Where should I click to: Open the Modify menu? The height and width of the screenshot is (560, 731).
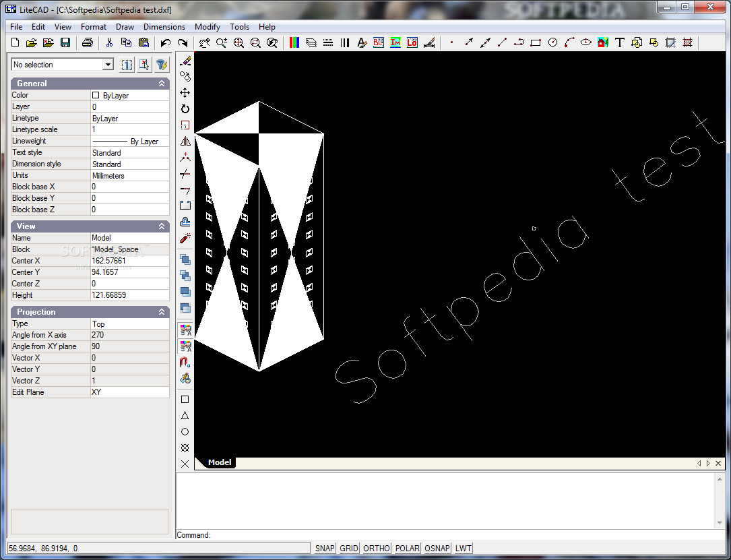(208, 27)
